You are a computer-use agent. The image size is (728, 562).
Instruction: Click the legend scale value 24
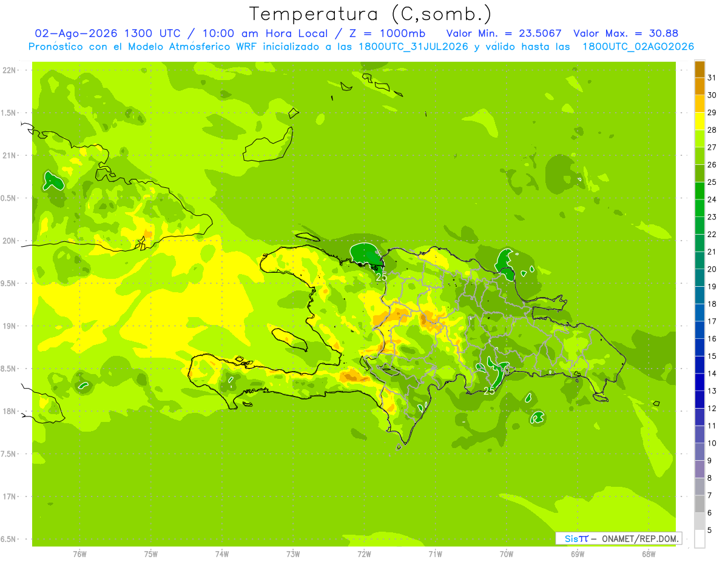[x=712, y=199]
